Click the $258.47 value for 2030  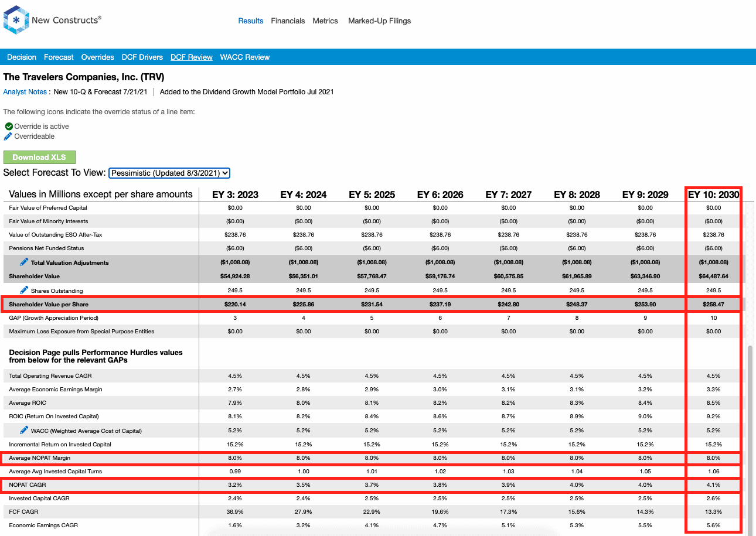[714, 305]
